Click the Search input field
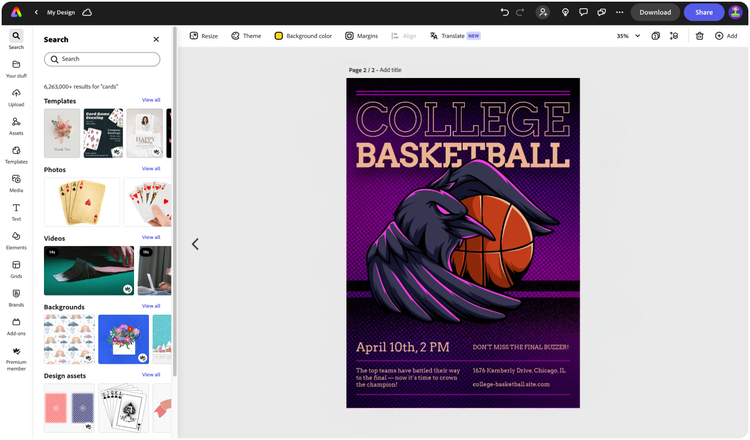This screenshot has width=750, height=440. (x=102, y=59)
